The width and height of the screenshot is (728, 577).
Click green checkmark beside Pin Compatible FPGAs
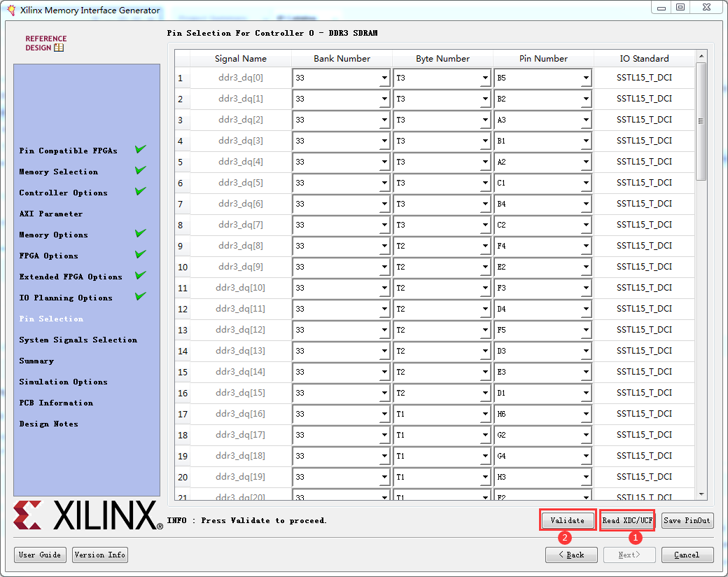(140, 148)
